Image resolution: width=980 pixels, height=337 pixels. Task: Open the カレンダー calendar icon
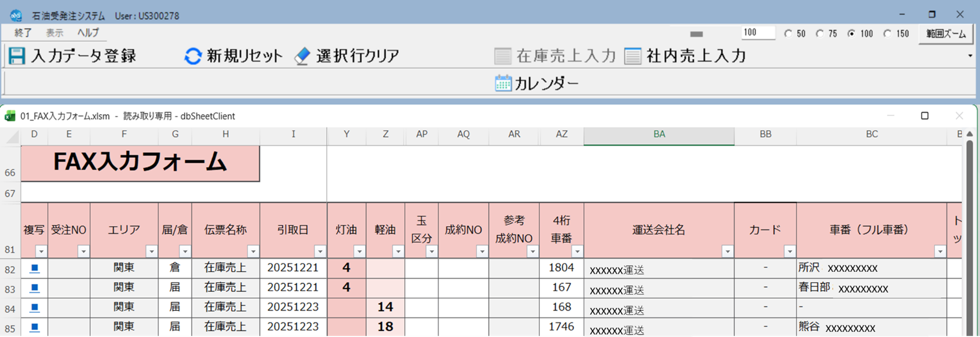503,83
